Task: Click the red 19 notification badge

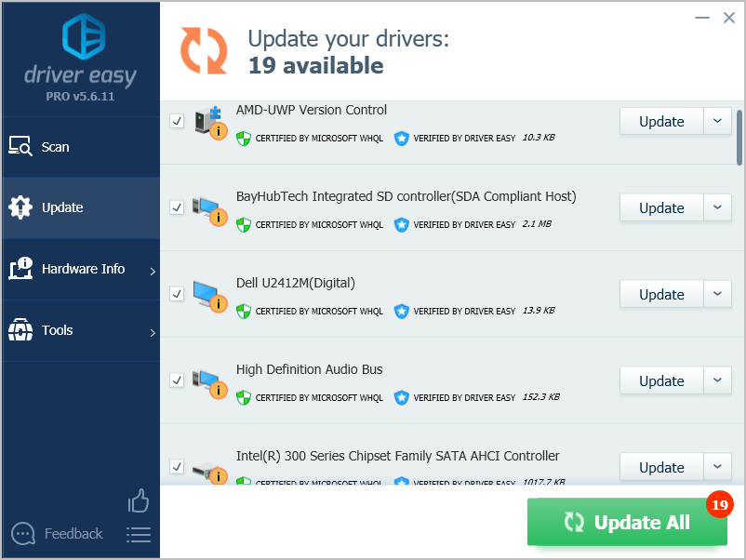Action: tap(719, 504)
